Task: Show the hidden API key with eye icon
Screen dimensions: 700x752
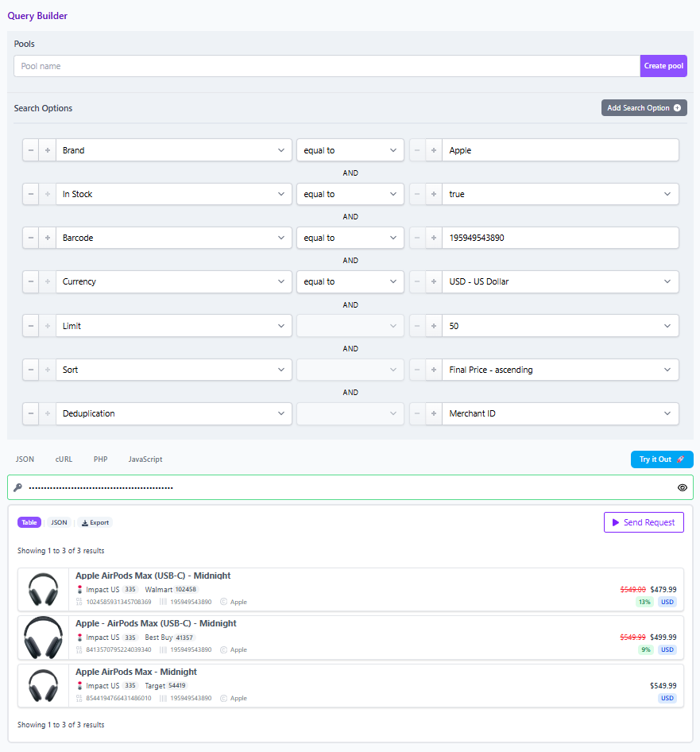Action: pyautogui.click(x=682, y=487)
